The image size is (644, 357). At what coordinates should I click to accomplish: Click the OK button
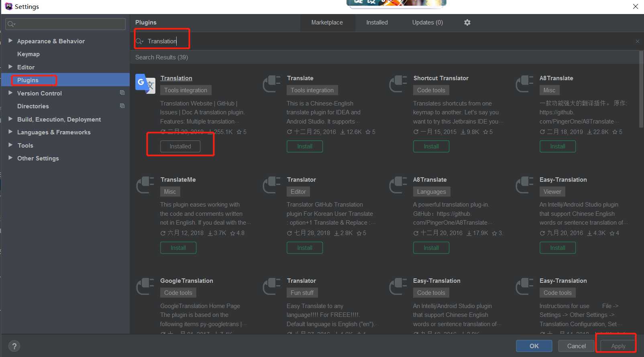pyautogui.click(x=534, y=346)
